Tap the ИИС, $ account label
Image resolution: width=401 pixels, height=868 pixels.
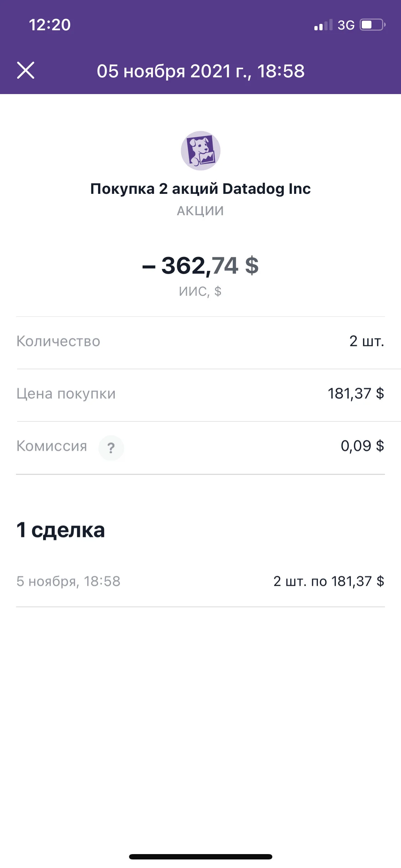click(x=200, y=291)
